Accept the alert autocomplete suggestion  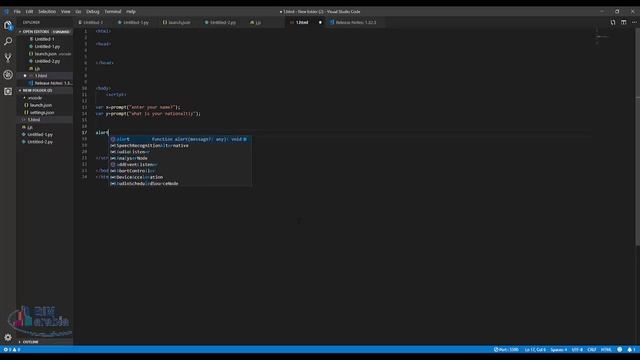pos(180,139)
